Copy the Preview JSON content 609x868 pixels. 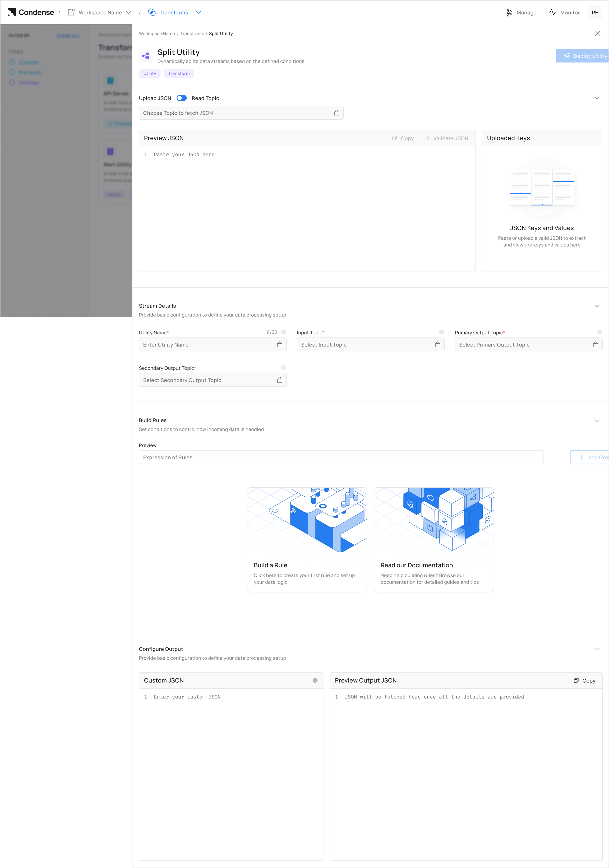point(403,138)
